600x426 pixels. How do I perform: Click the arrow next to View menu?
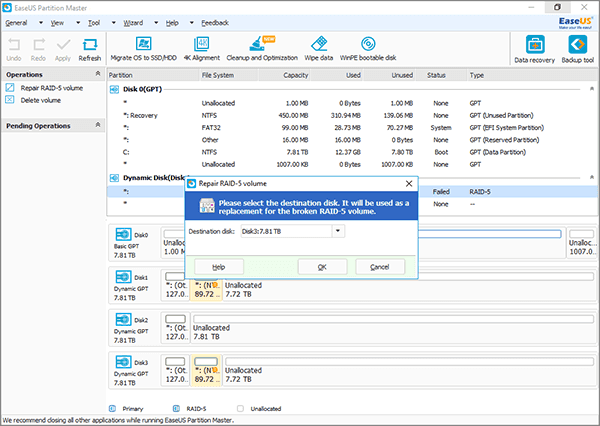pos(78,23)
